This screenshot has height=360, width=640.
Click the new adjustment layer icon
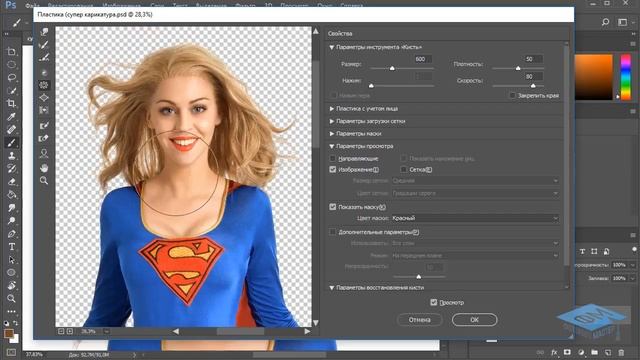pos(581,352)
